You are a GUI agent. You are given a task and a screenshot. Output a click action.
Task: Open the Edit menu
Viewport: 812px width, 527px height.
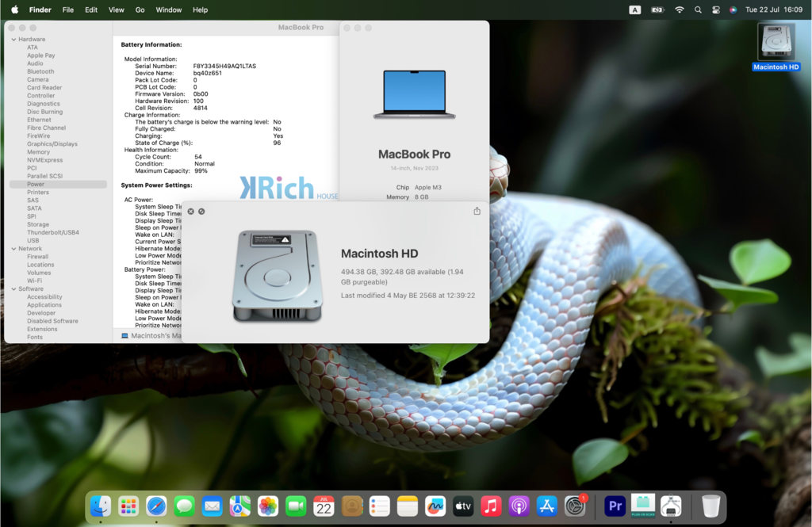(91, 10)
